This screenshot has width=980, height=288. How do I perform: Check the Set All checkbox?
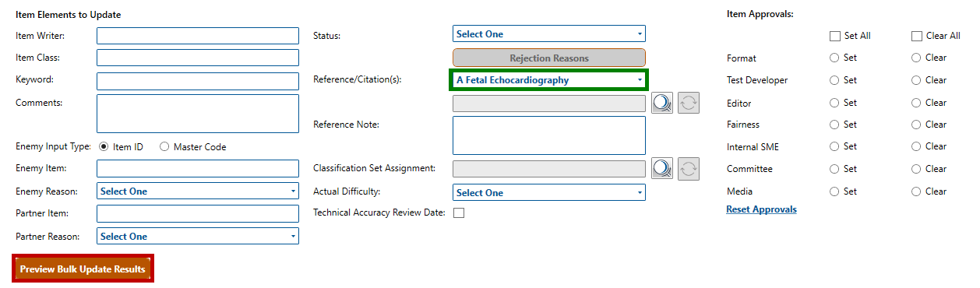coord(835,36)
